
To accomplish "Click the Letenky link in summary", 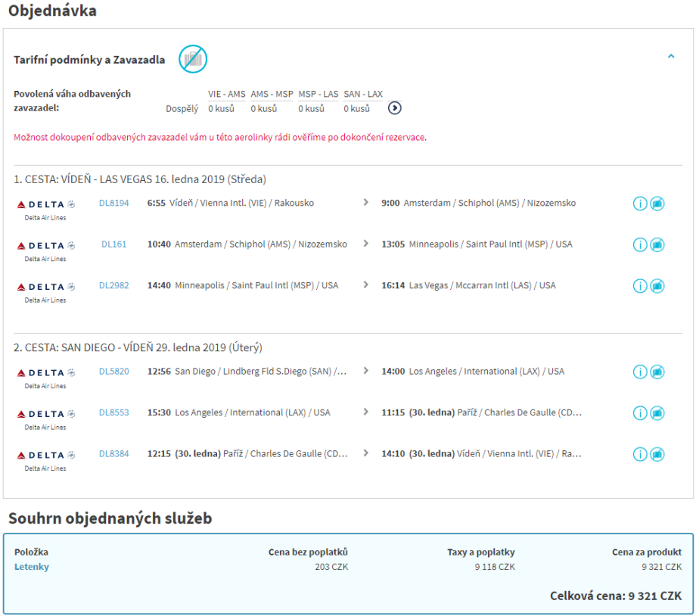I will (x=32, y=566).
